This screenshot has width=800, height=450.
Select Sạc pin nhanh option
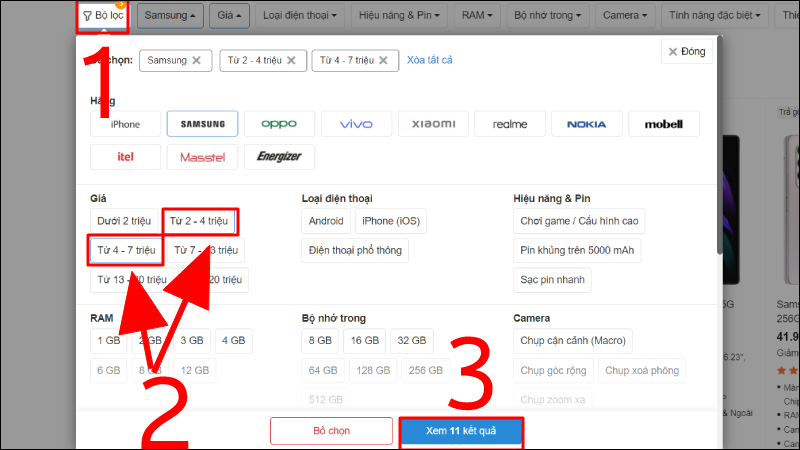click(553, 280)
